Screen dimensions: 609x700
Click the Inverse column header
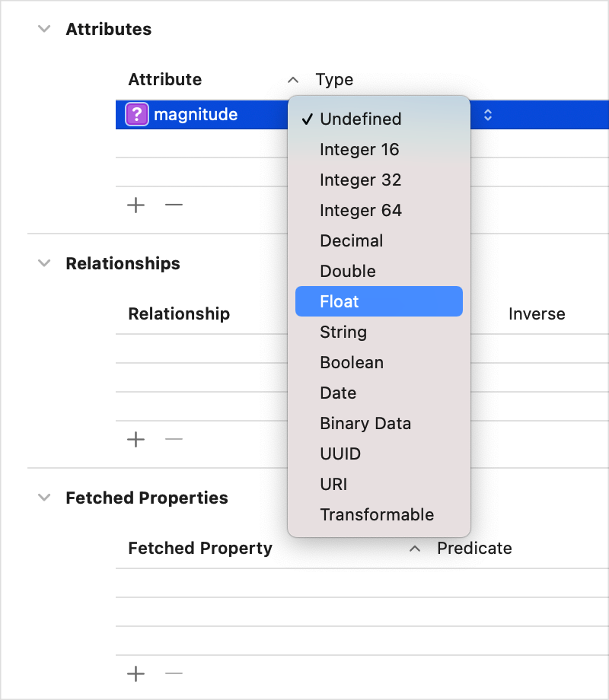[x=537, y=313]
